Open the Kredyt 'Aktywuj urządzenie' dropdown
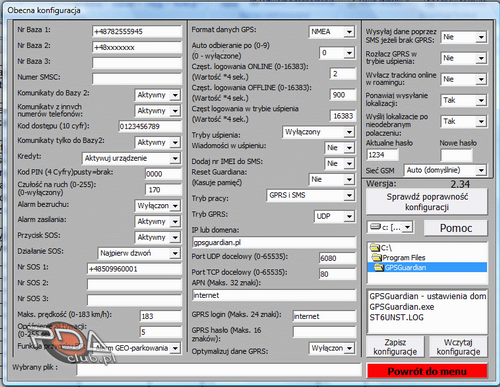 (x=131, y=158)
